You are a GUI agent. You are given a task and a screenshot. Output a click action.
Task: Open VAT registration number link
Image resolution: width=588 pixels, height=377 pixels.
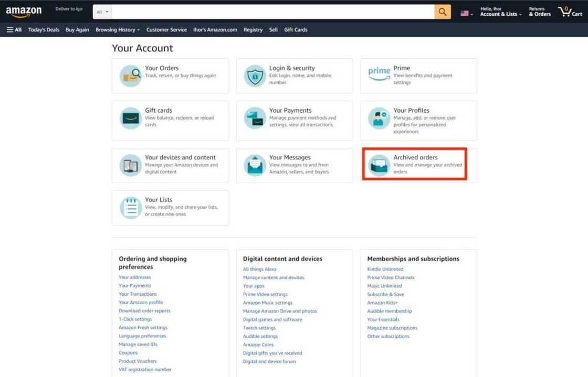145,370
